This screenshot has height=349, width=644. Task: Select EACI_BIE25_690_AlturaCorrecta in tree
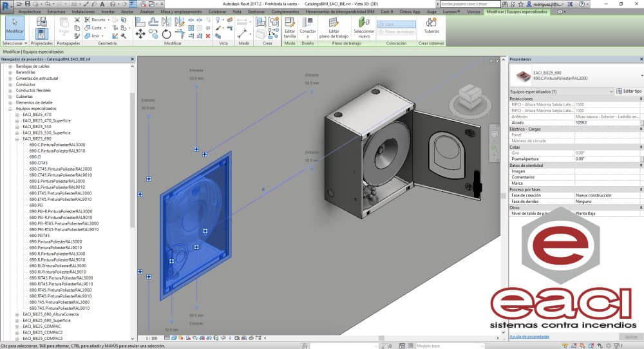click(50, 314)
